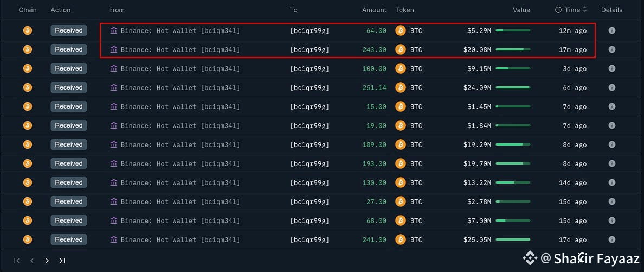Open details info for the 241.00 BTC row
644x272 pixels.
611,239
